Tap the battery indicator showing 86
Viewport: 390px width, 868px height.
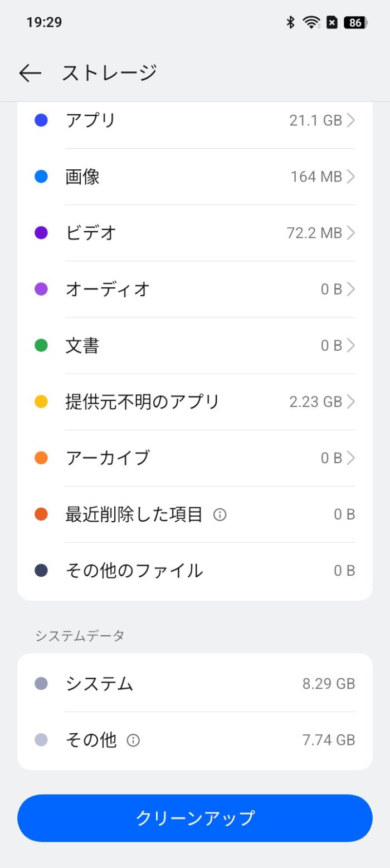click(353, 22)
